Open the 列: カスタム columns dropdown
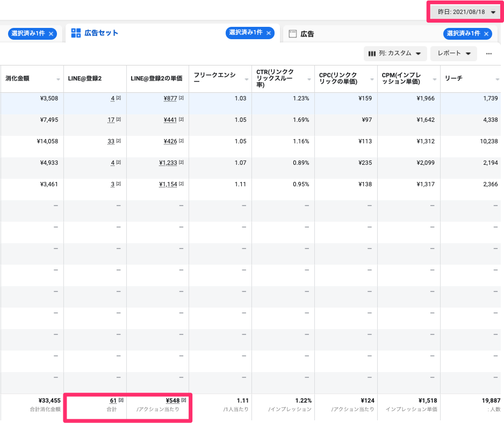Viewport: 504px width, 423px height. pos(395,53)
